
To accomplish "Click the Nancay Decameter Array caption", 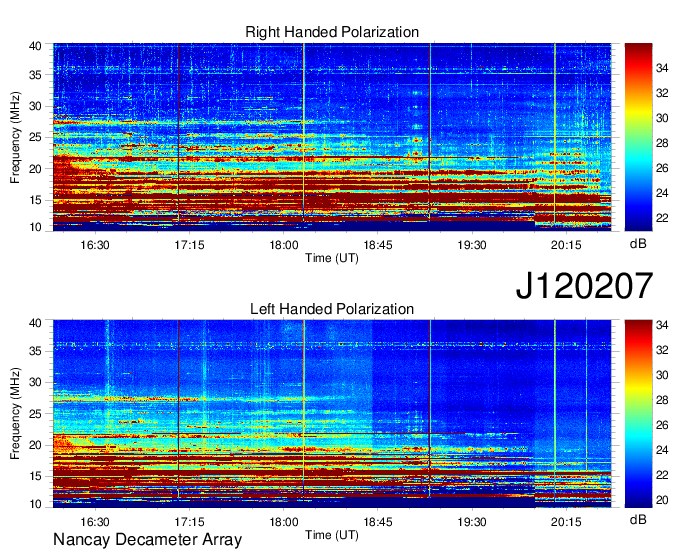I will click(x=147, y=540).
